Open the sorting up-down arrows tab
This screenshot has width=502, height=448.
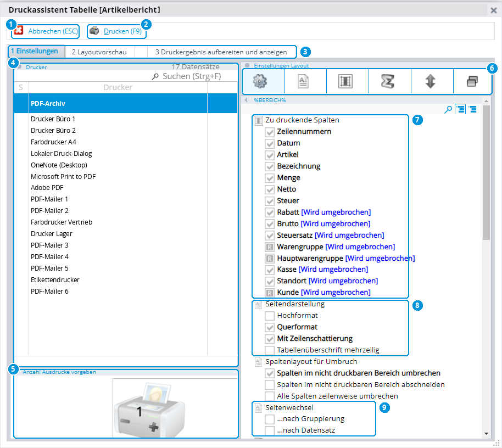[x=430, y=81]
